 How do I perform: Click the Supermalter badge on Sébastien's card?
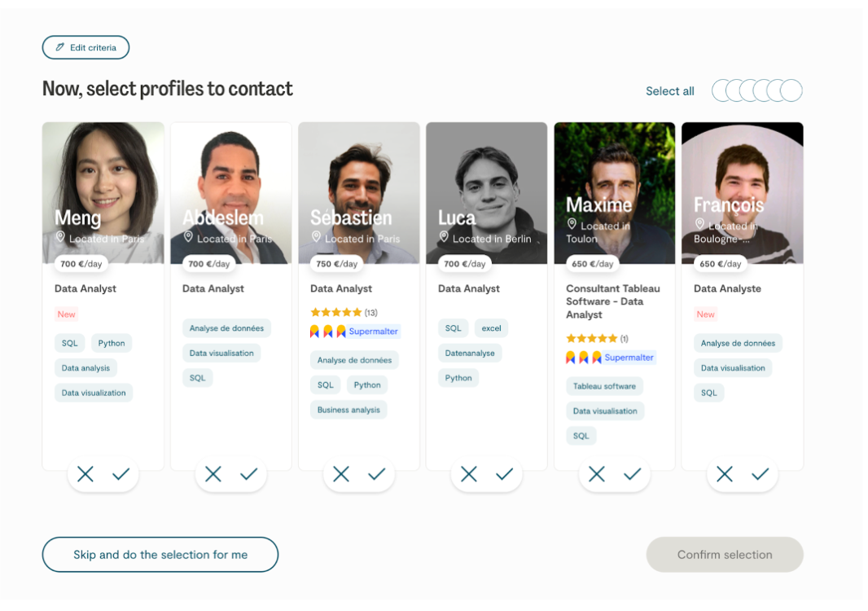[x=374, y=332]
